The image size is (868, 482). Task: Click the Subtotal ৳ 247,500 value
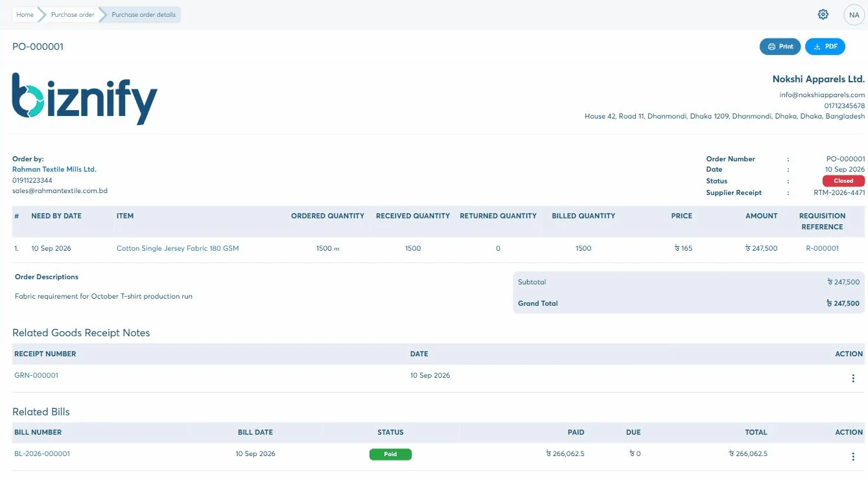pyautogui.click(x=843, y=282)
